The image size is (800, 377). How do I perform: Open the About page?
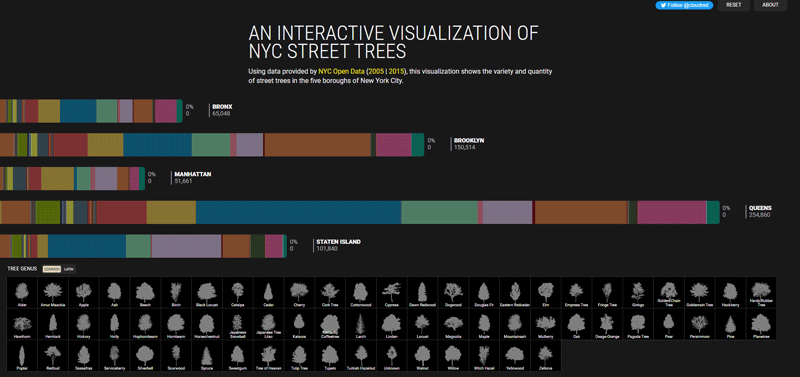click(x=770, y=5)
